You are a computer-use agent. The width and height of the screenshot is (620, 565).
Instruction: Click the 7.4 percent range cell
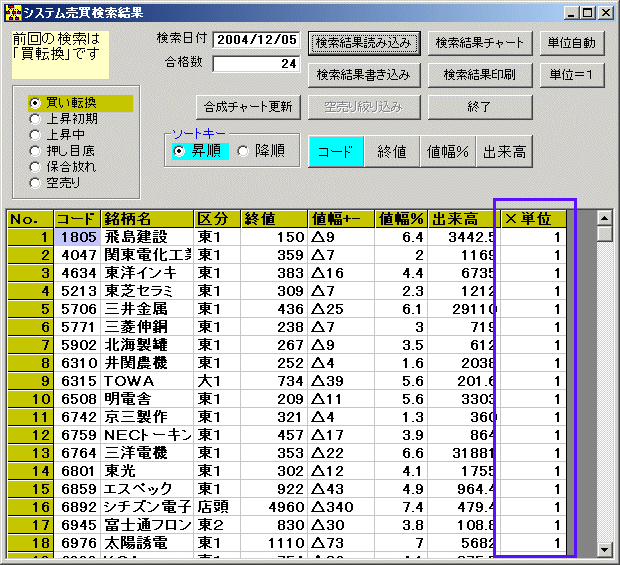[401, 507]
